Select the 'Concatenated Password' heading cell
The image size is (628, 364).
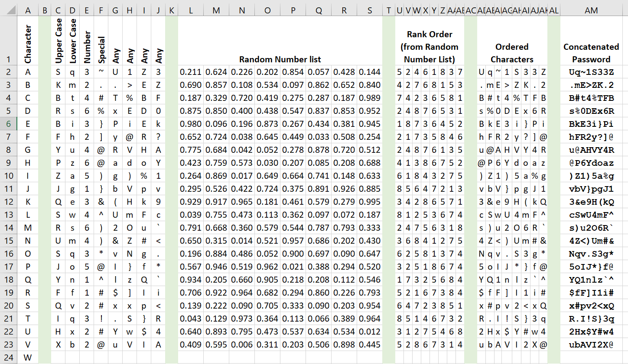pos(591,41)
